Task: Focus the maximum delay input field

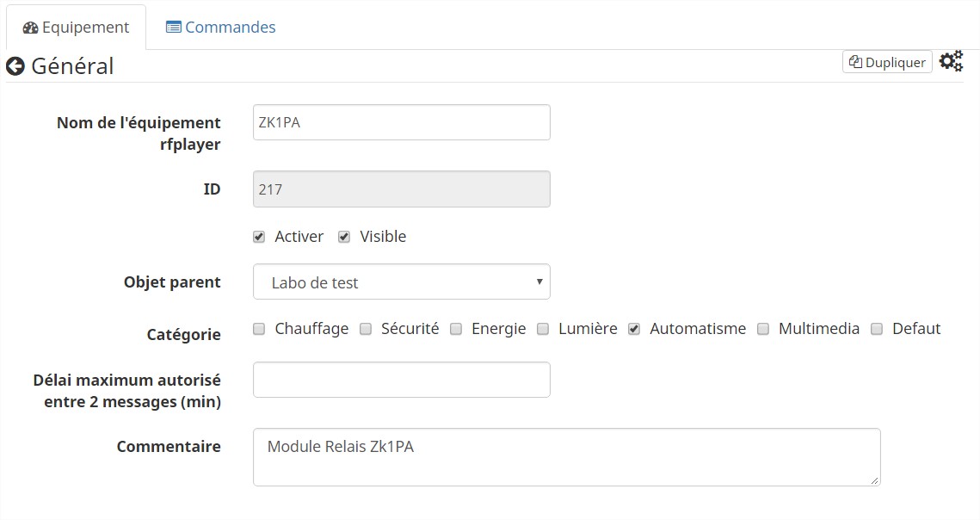Action: (x=402, y=380)
